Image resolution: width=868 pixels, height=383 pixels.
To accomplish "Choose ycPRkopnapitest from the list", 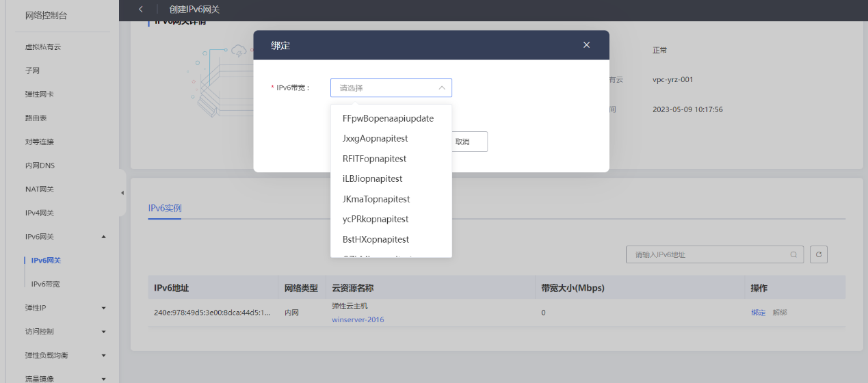I will click(x=391, y=219).
